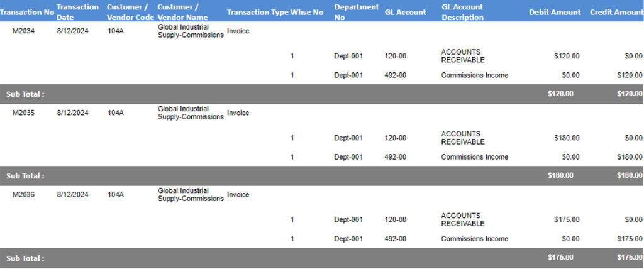
Task: Select the $175.00 subtotal debit value
Action: coord(560,258)
